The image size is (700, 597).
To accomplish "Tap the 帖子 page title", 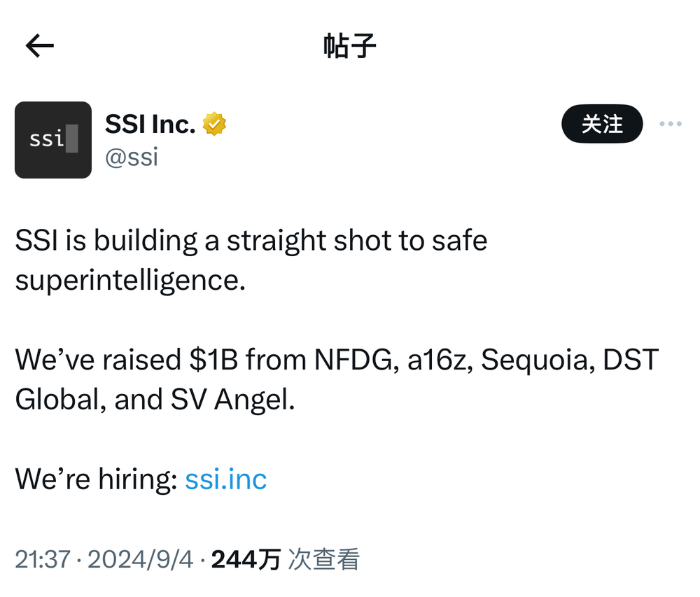I will point(349,45).
